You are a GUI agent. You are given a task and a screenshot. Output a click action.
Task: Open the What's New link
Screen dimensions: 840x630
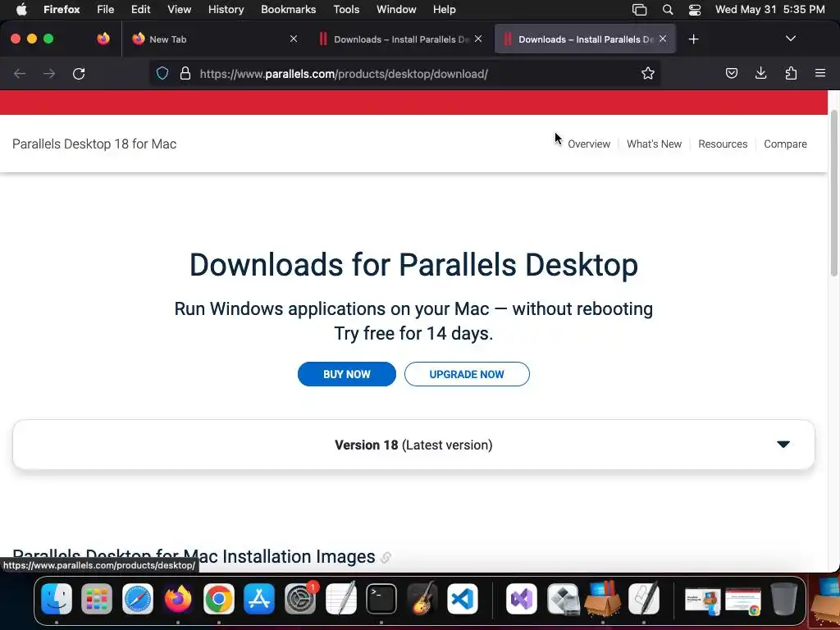[654, 144]
